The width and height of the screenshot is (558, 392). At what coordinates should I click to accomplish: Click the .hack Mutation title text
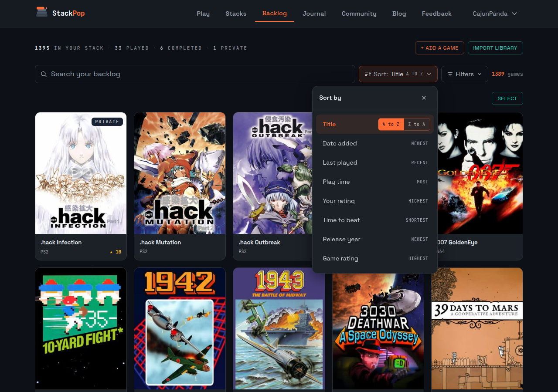pyautogui.click(x=160, y=243)
